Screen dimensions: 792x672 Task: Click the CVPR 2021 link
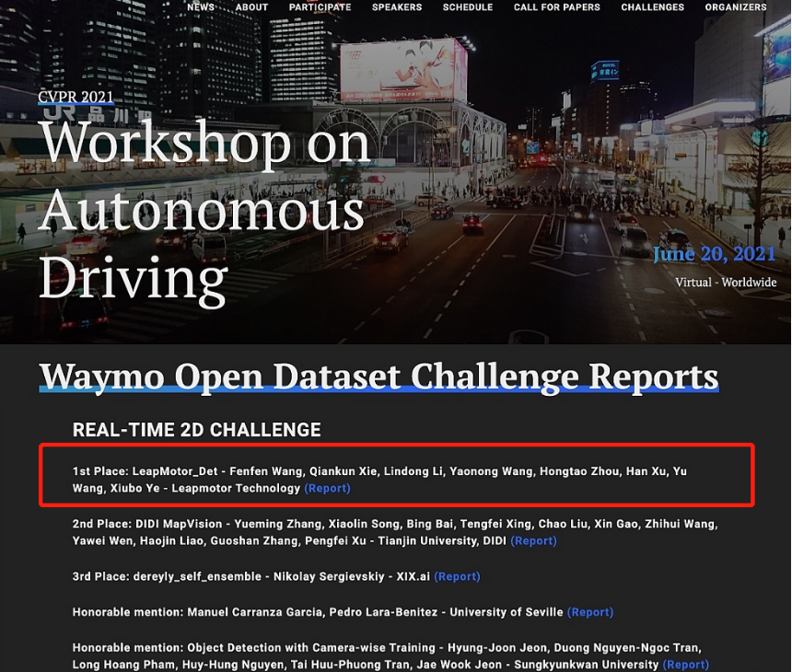76,97
